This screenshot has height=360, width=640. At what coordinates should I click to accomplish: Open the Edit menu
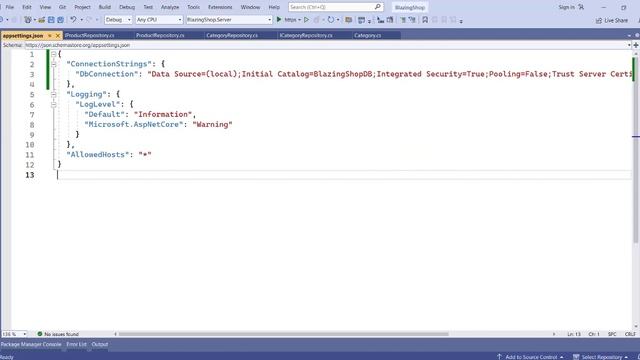pos(27,7)
